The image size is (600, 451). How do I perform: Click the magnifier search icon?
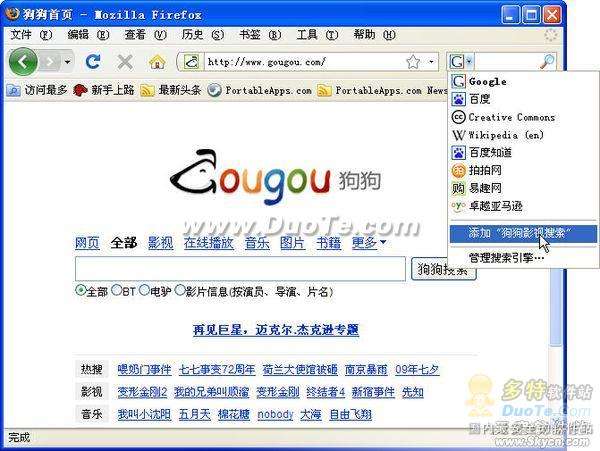pos(547,62)
